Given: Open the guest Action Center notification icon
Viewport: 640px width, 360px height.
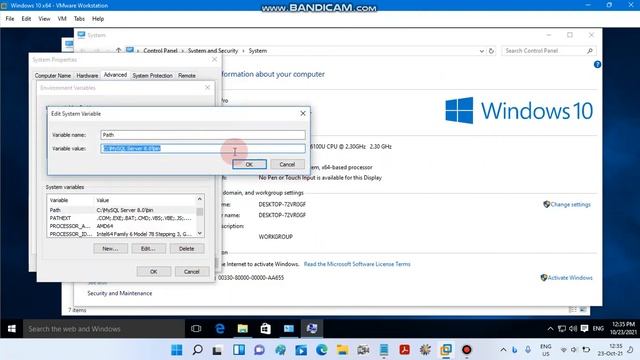Looking at the screenshot, I should 584,329.
